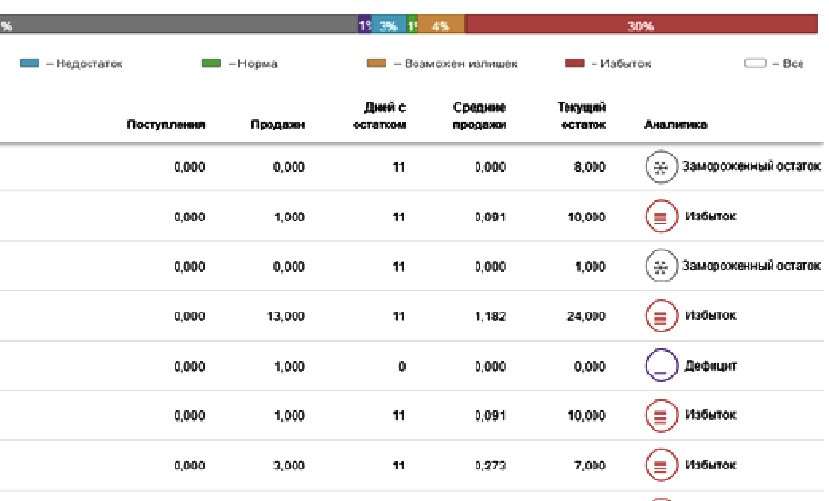Click the purple Дефицит circle icon
Image resolution: width=829 pixels, height=501 pixels.
point(659,366)
